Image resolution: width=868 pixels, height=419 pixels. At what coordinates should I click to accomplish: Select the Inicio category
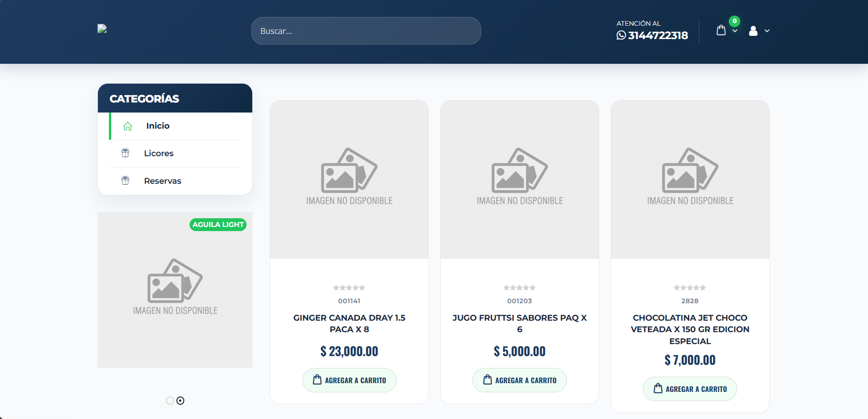(x=158, y=125)
